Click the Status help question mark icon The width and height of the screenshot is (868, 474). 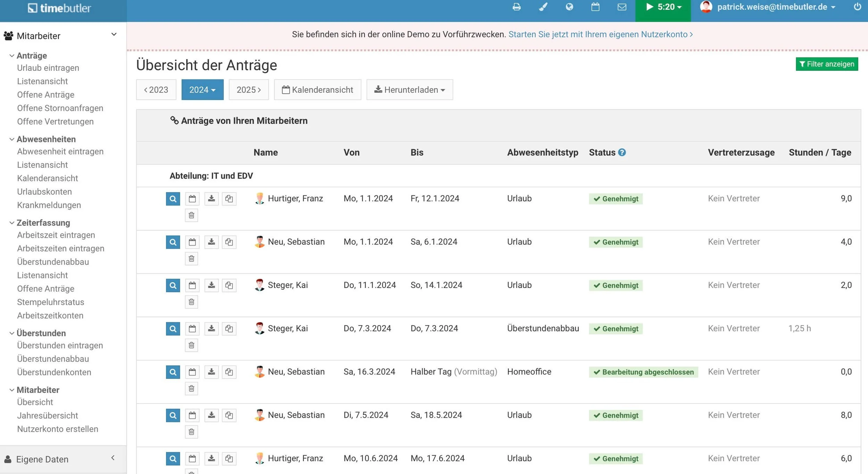[622, 152]
